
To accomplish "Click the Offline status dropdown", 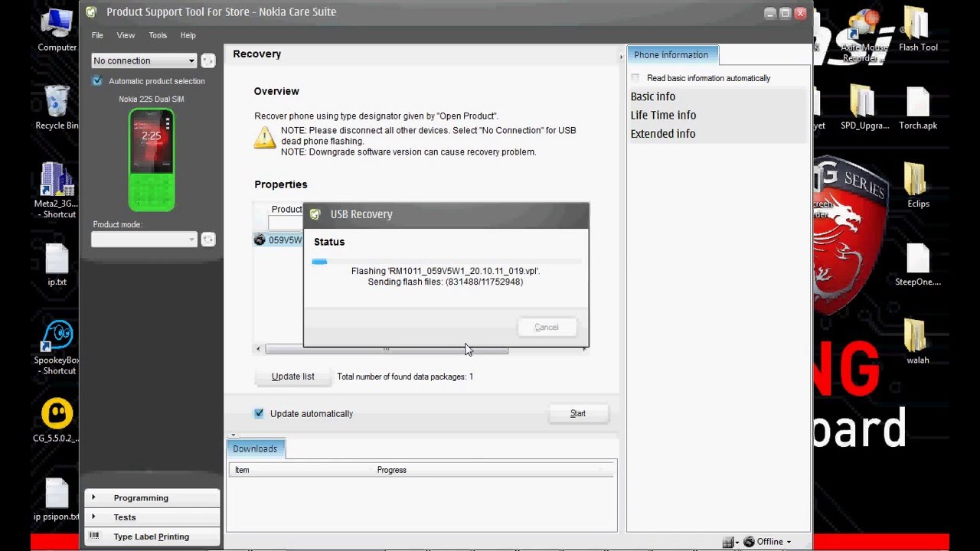I will click(768, 542).
